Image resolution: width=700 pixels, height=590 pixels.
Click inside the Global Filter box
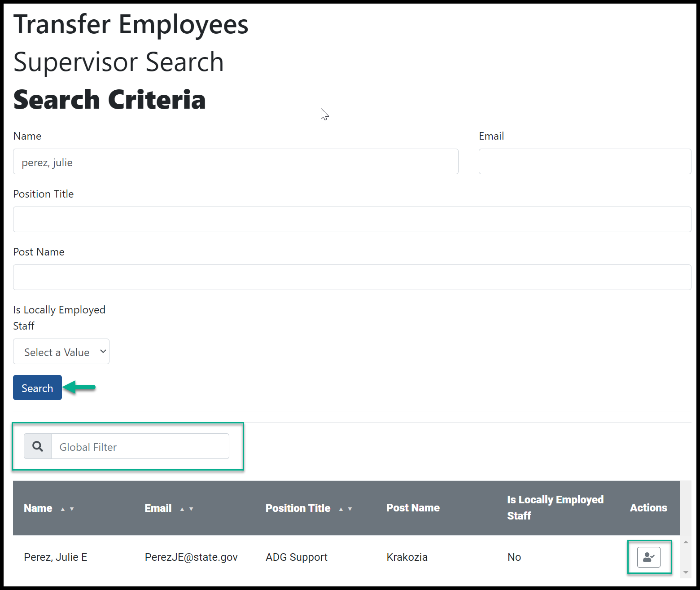(x=140, y=446)
